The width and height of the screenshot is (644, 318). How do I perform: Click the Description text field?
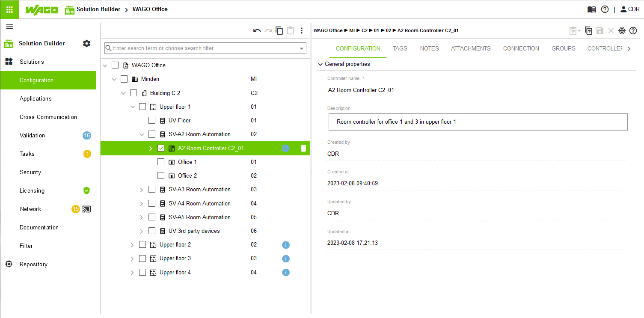[478, 122]
